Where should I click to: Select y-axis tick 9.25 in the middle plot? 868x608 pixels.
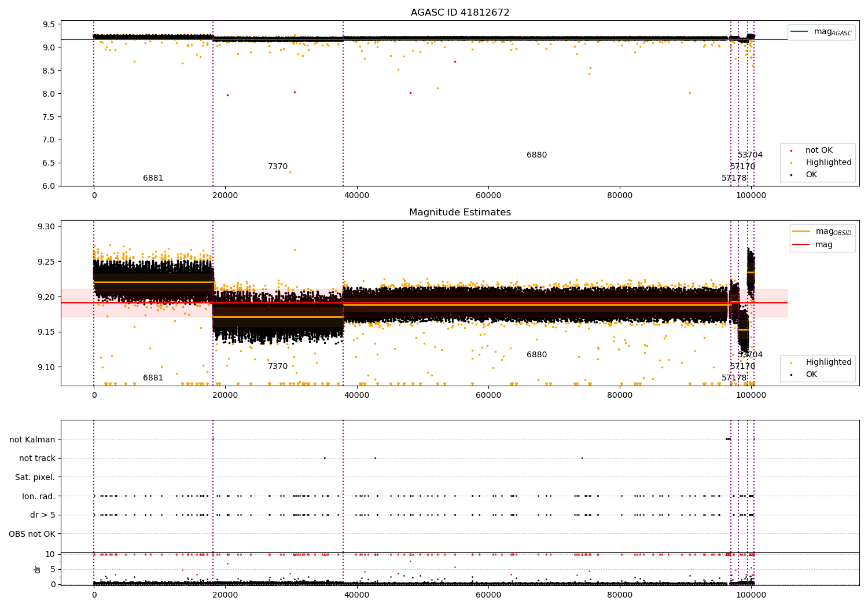point(47,262)
